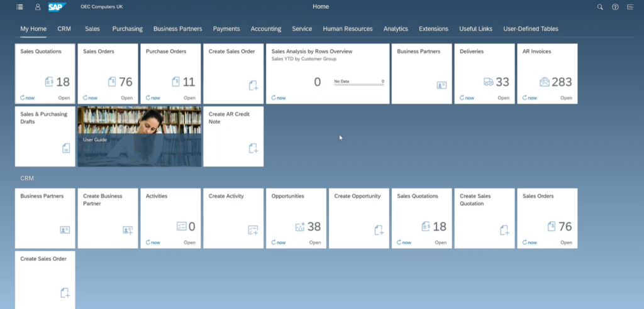Image resolution: width=644 pixels, height=309 pixels.
Task: Click the CRM section heading
Action: [x=27, y=178]
